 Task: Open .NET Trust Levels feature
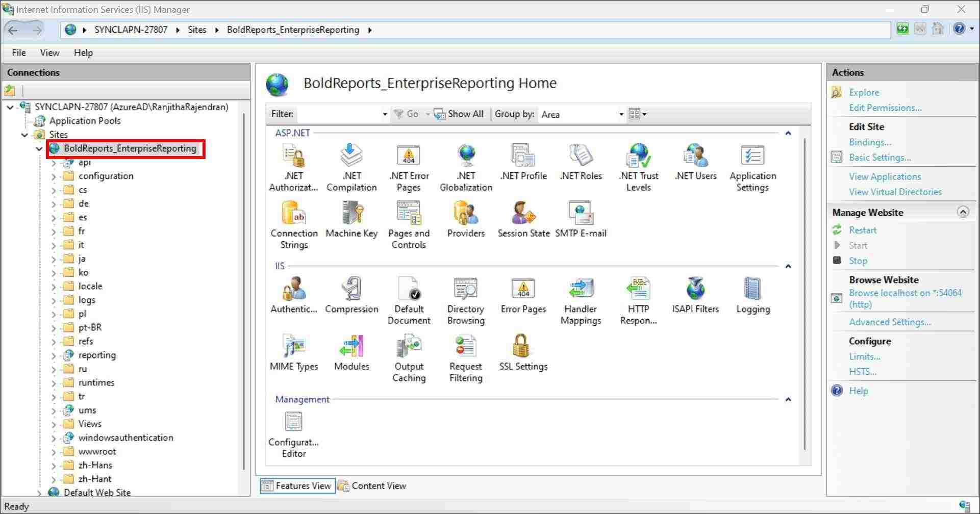tap(638, 167)
